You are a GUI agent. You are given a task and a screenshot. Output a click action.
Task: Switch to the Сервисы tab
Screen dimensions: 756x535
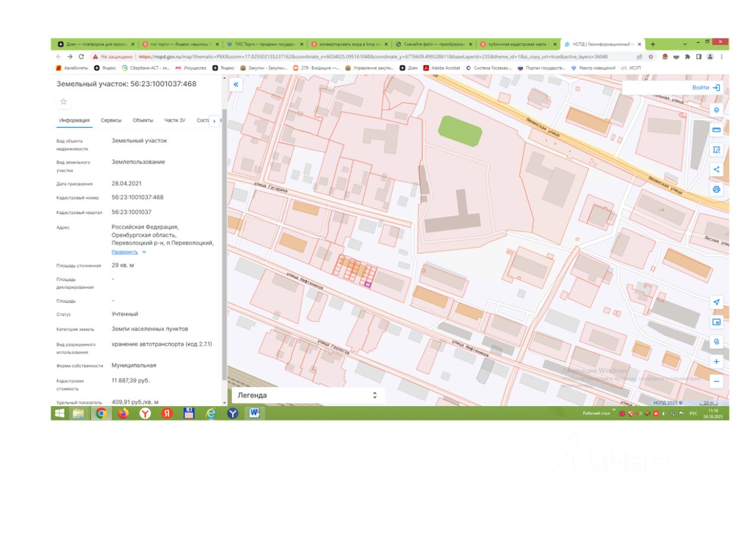click(x=111, y=121)
